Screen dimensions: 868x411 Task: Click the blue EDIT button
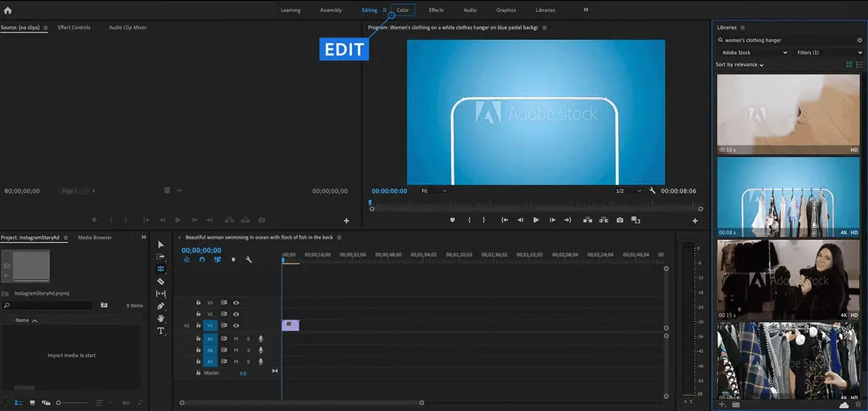tap(344, 49)
